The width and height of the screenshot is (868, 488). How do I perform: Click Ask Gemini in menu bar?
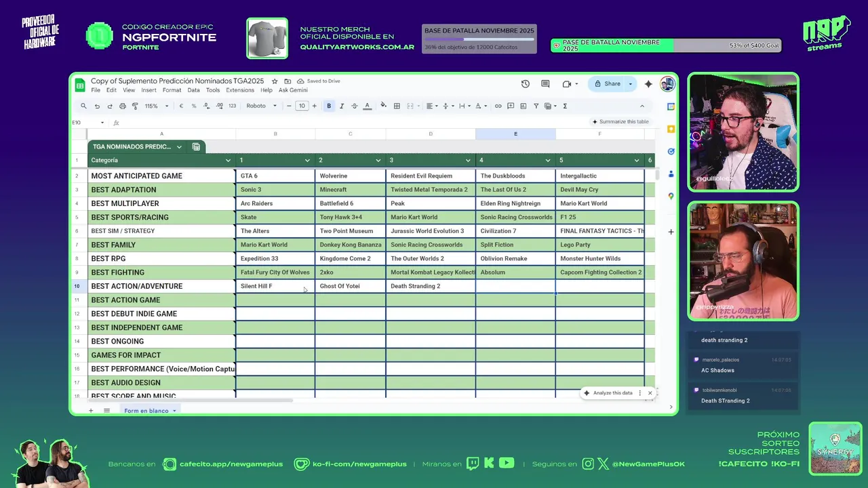[x=293, y=90]
